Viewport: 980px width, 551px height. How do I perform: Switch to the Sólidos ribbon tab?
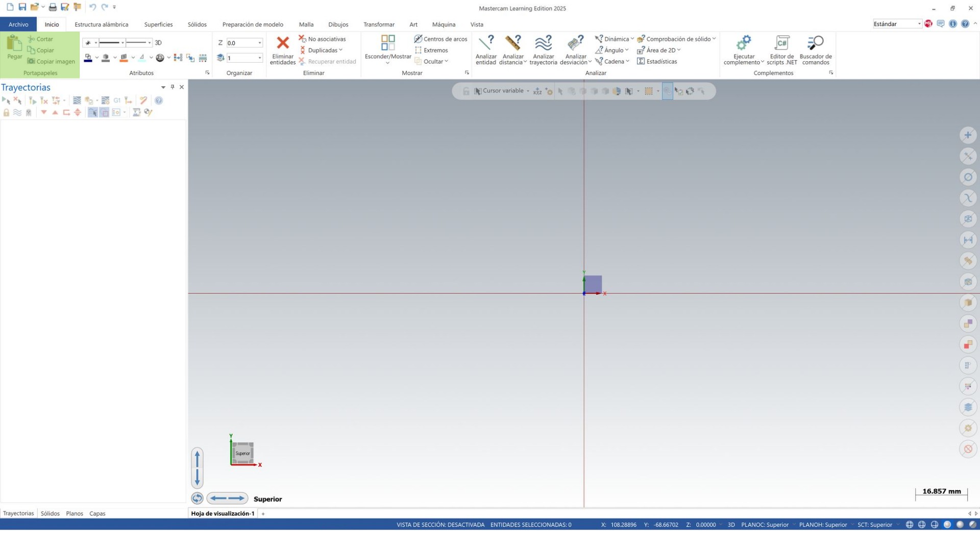click(x=197, y=24)
